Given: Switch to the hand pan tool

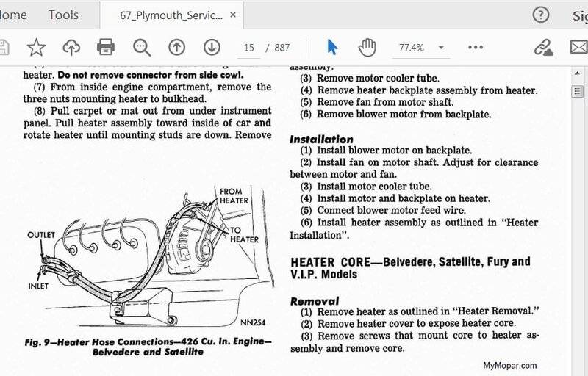Looking at the screenshot, I should coord(367,48).
